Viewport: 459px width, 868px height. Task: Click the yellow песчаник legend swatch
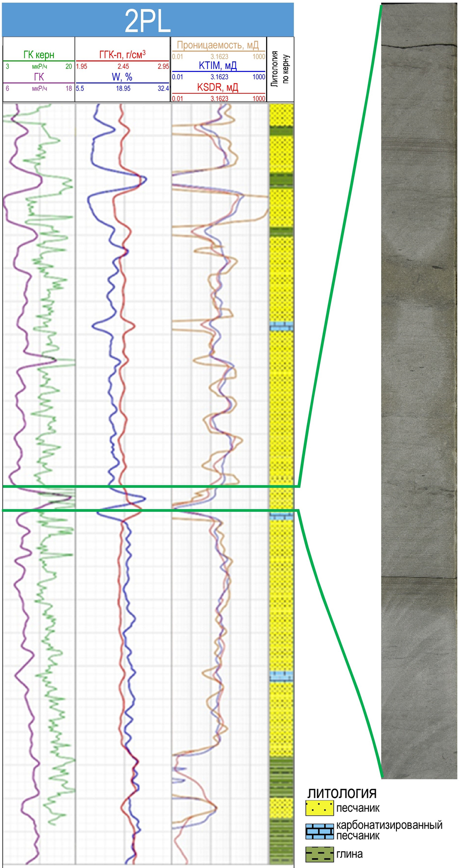(x=320, y=808)
